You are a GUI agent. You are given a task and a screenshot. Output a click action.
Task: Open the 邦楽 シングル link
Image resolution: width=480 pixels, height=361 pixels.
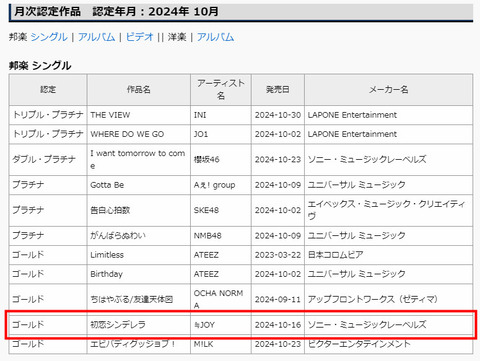tap(49, 37)
